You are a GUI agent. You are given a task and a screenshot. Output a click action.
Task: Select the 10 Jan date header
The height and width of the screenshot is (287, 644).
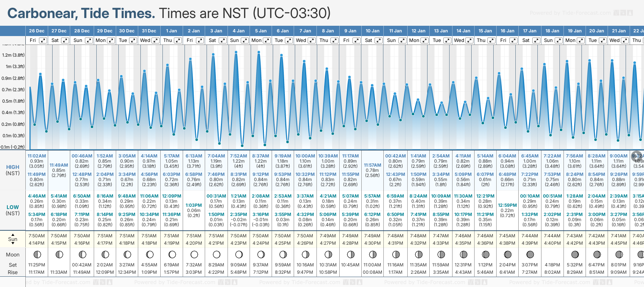click(x=372, y=31)
